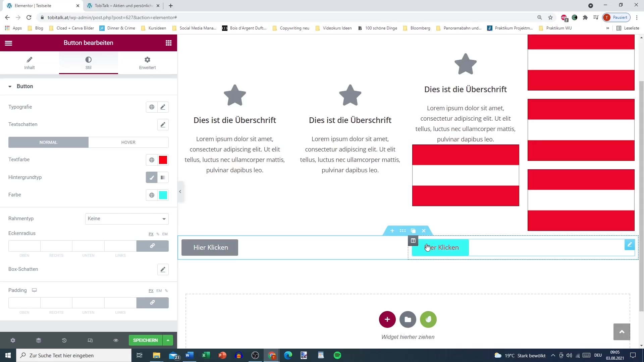This screenshot has height=362, width=644.
Task: Open the widgets grid panel icon
Action: pos(168,43)
